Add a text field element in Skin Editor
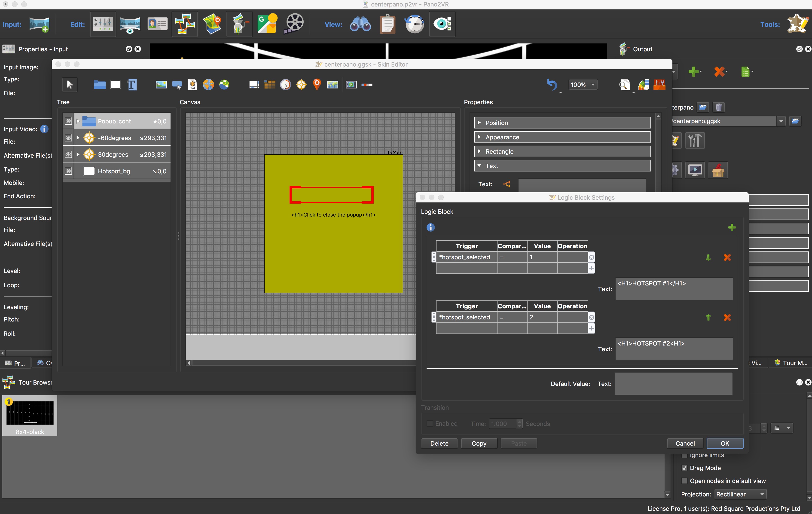Image resolution: width=812 pixels, height=514 pixels. [132, 85]
